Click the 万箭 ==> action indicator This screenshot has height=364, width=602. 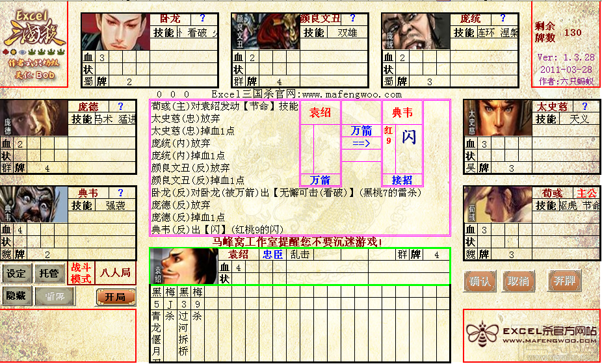click(x=361, y=137)
